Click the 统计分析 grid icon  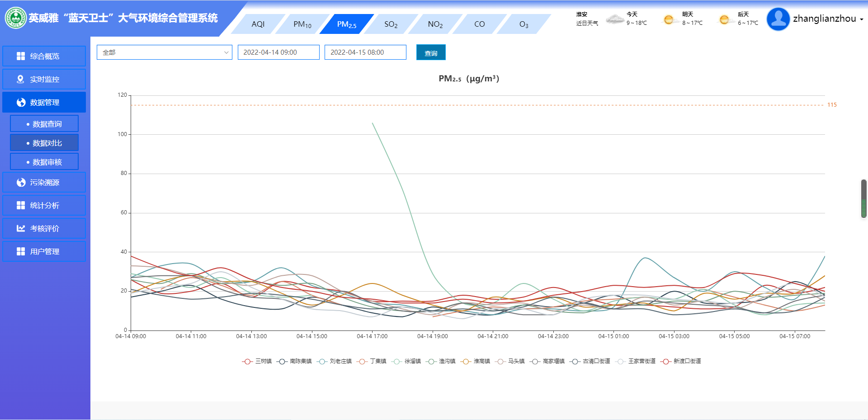click(21, 205)
